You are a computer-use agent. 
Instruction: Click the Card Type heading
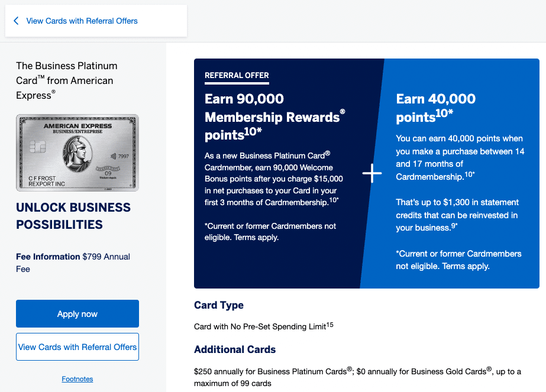[219, 305]
